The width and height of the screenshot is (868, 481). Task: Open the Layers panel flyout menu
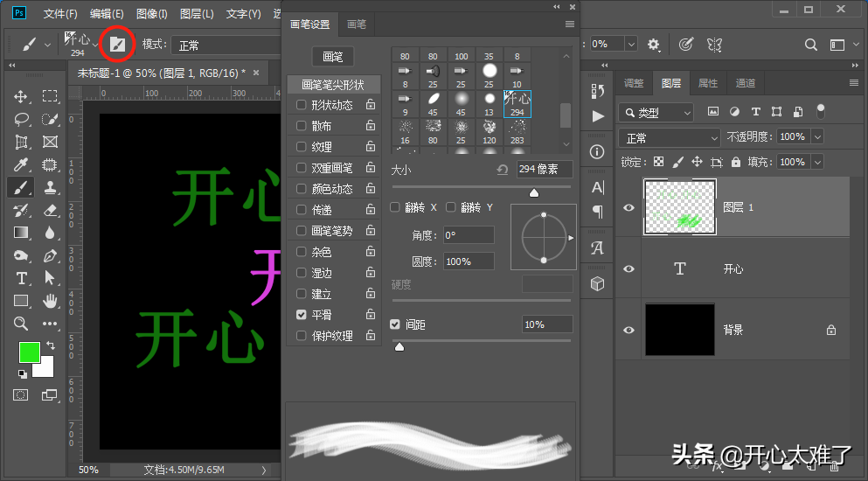coord(854,83)
